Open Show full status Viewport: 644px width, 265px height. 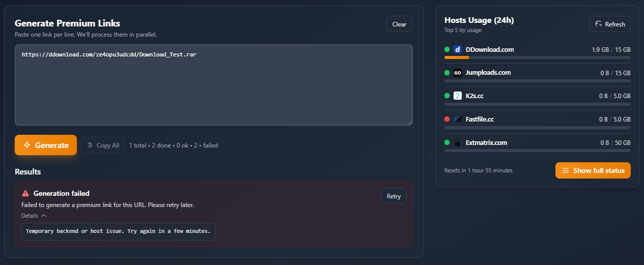[x=593, y=170]
